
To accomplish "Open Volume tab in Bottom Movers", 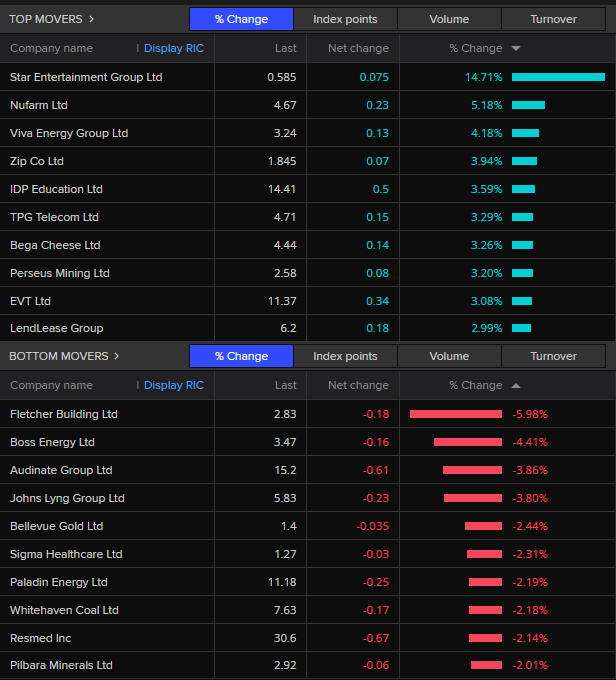I will tap(449, 356).
